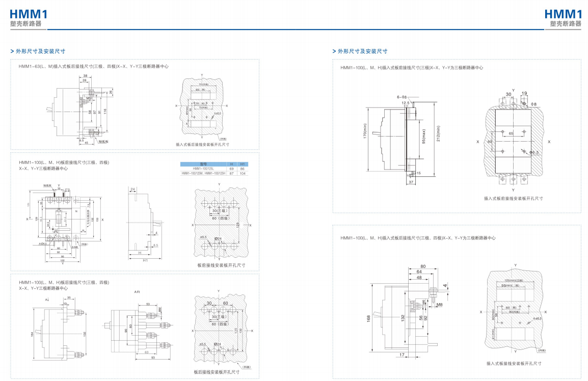Click the caption '插入式板前接线安装板开孔尺寸'
The height and width of the screenshot is (381, 588).
point(514,198)
